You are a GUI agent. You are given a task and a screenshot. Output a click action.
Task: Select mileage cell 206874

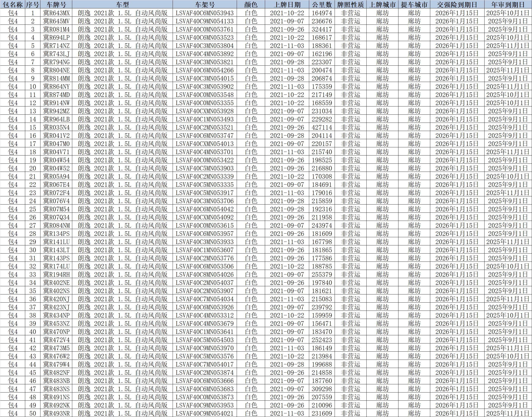322,78
